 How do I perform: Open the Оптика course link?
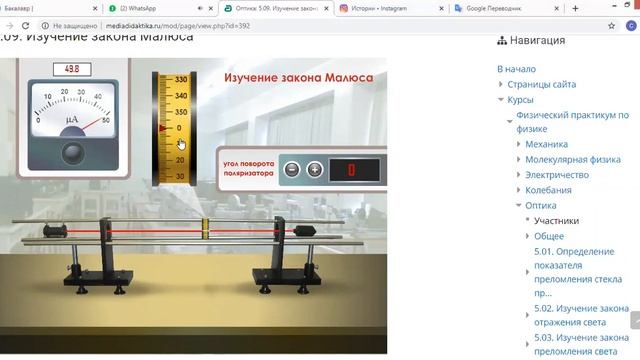(x=541, y=205)
